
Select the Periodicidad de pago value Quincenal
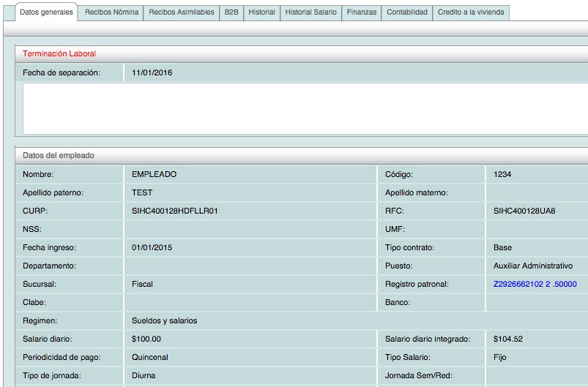[150, 357]
